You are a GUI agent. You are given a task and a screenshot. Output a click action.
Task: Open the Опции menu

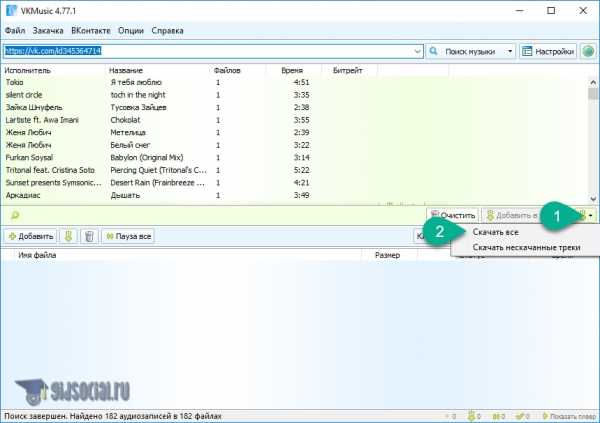pos(131,31)
